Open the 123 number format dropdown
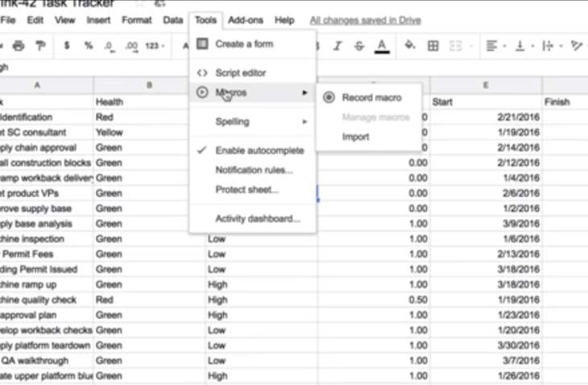The image size is (588, 385). (x=155, y=46)
